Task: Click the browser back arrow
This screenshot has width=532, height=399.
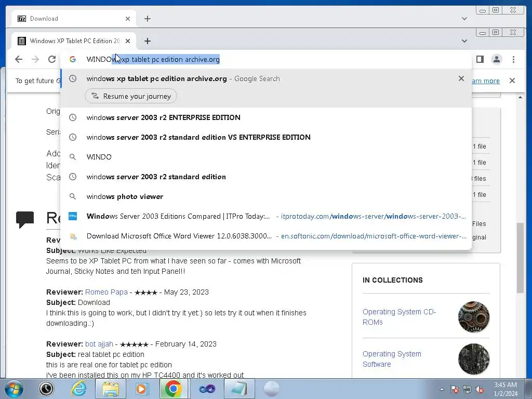Action: tap(19, 59)
